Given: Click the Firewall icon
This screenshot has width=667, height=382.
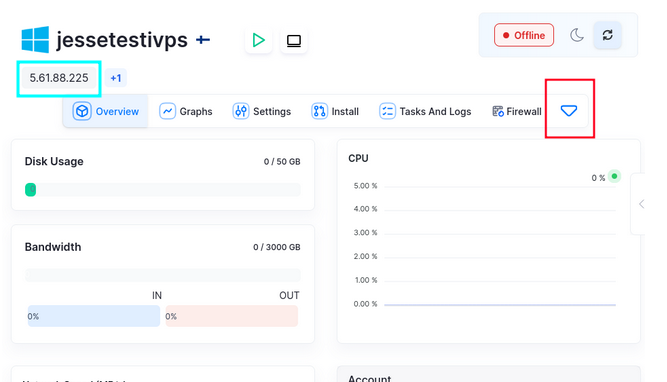Looking at the screenshot, I should [498, 111].
